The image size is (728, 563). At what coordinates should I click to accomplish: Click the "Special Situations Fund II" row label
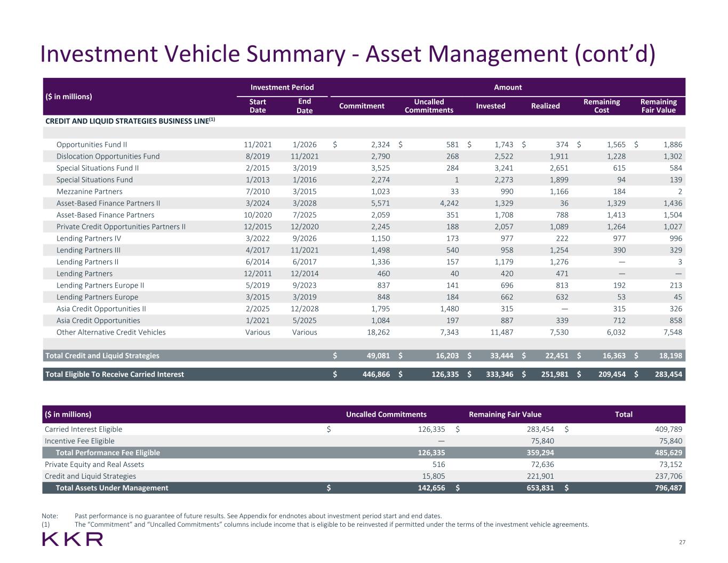tap(98, 168)
